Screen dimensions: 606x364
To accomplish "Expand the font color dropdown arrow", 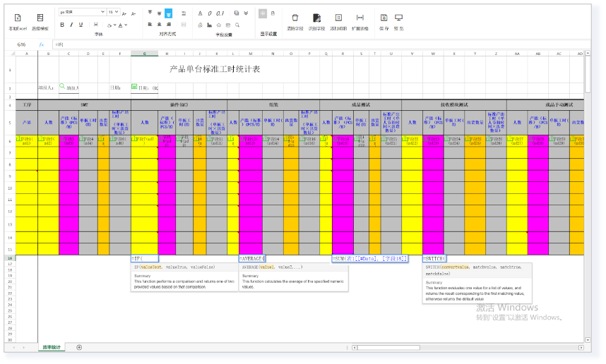I will tap(126, 25).
